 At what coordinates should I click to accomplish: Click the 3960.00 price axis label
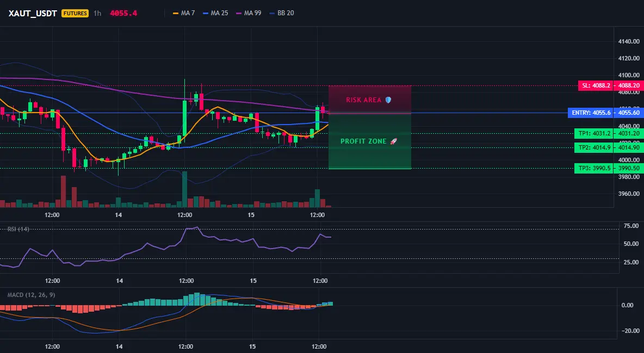629,194
